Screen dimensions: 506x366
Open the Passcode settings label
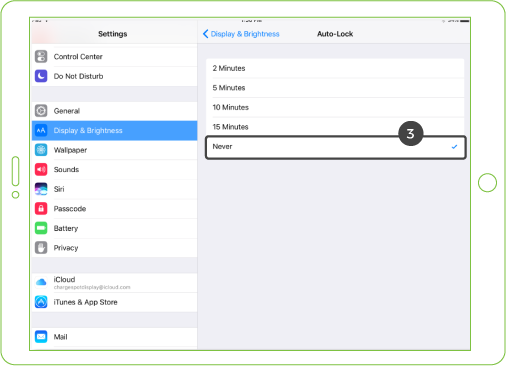[x=70, y=209]
